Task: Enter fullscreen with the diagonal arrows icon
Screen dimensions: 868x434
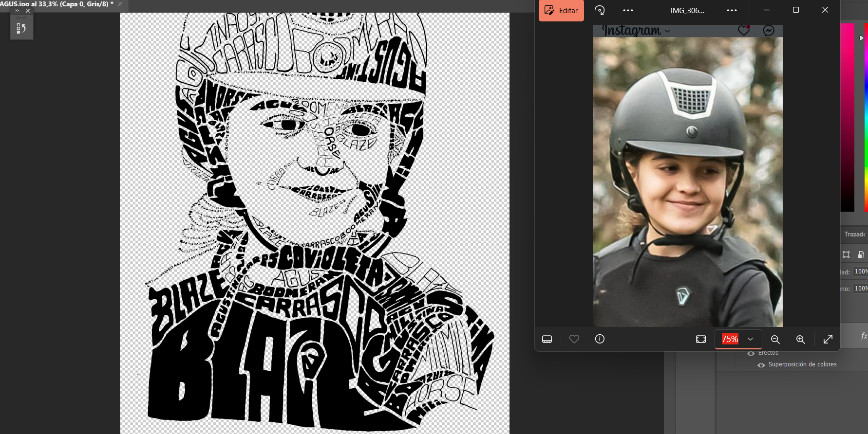Action: 828,339
